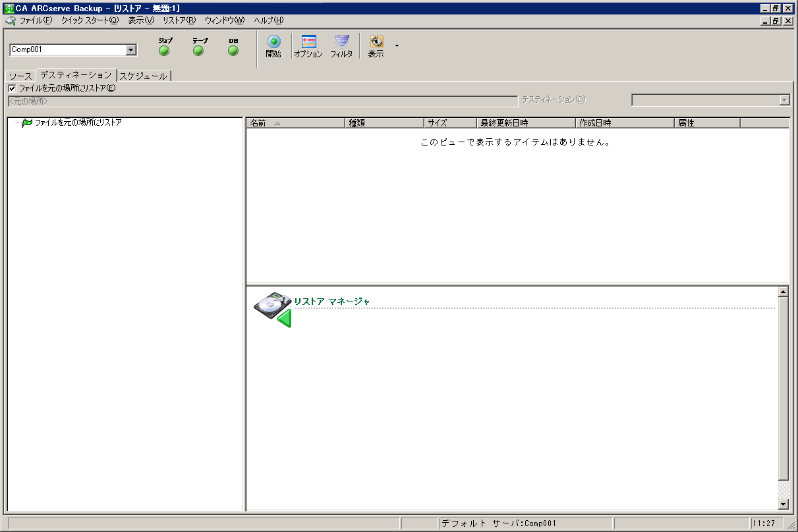Sort by 名前 column header
Image resolution: width=798 pixels, height=532 pixels.
click(x=295, y=123)
